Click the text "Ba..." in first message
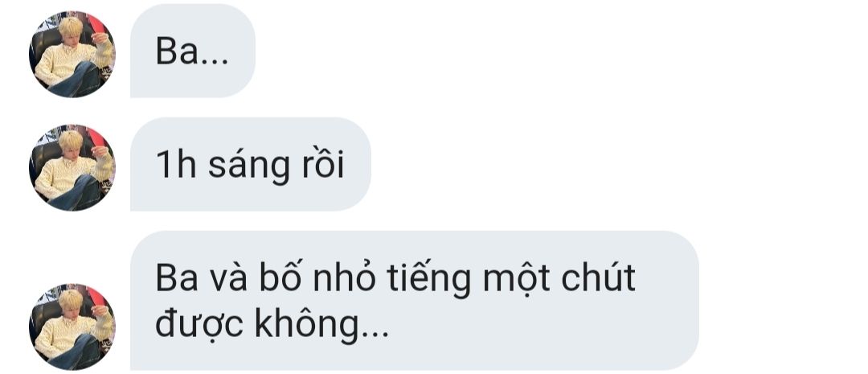 (x=191, y=51)
